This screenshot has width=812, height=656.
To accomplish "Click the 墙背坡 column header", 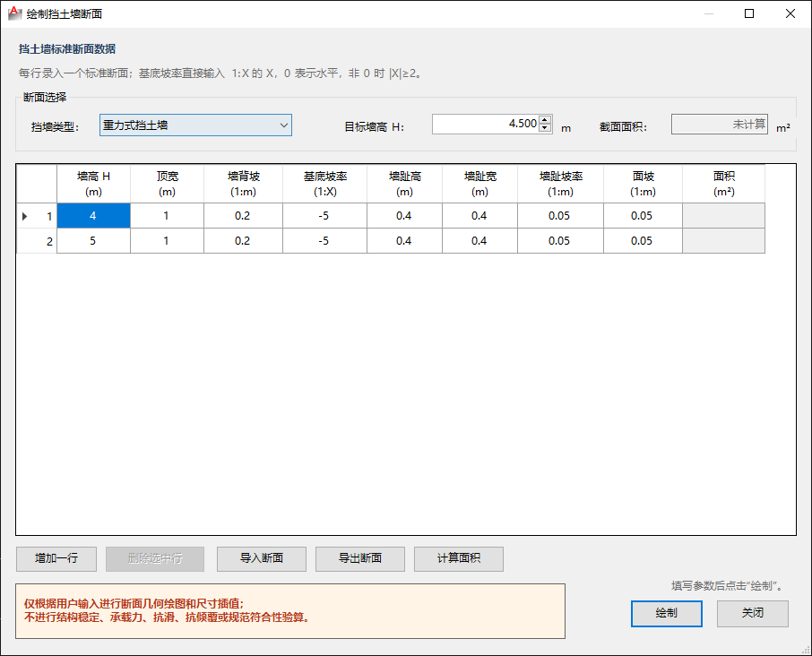I will point(244,184).
